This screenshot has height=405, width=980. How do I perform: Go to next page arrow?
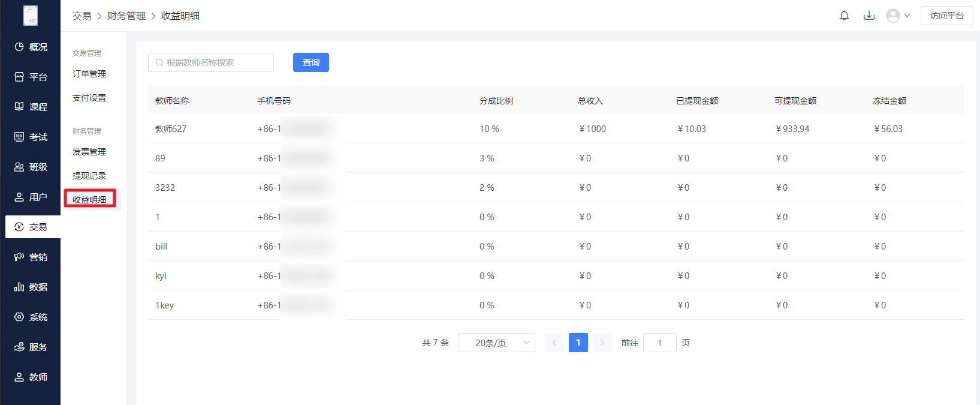[602, 343]
